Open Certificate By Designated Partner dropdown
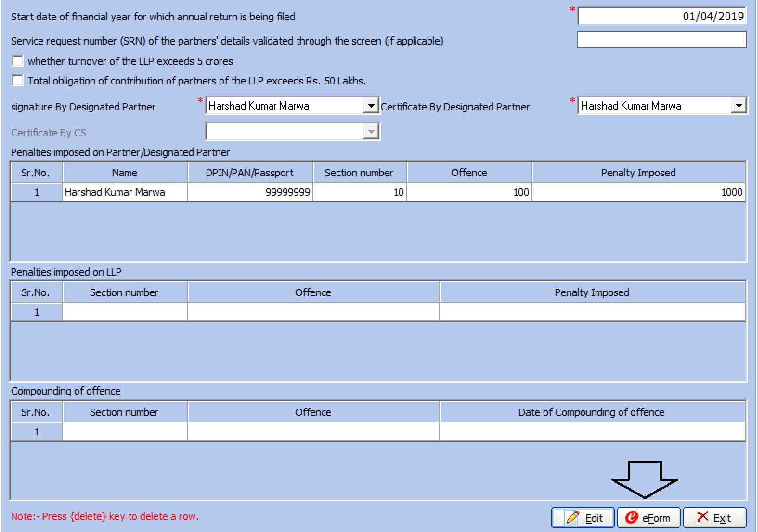 click(739, 106)
